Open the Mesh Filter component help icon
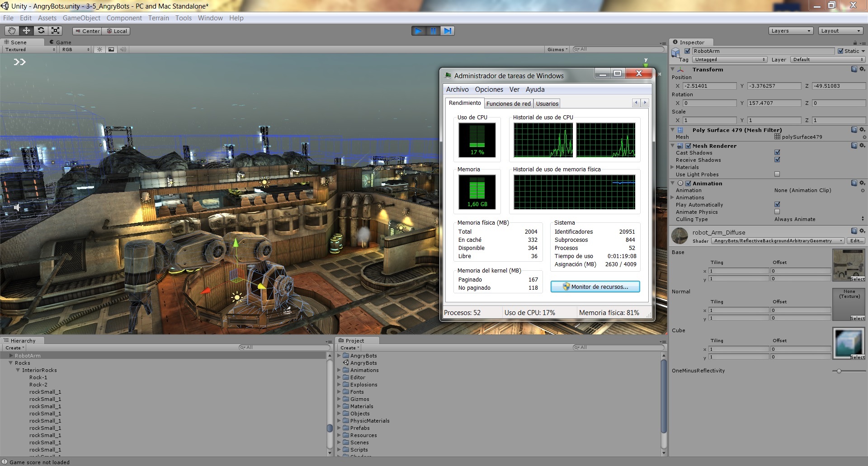The width and height of the screenshot is (868, 466). click(x=854, y=130)
